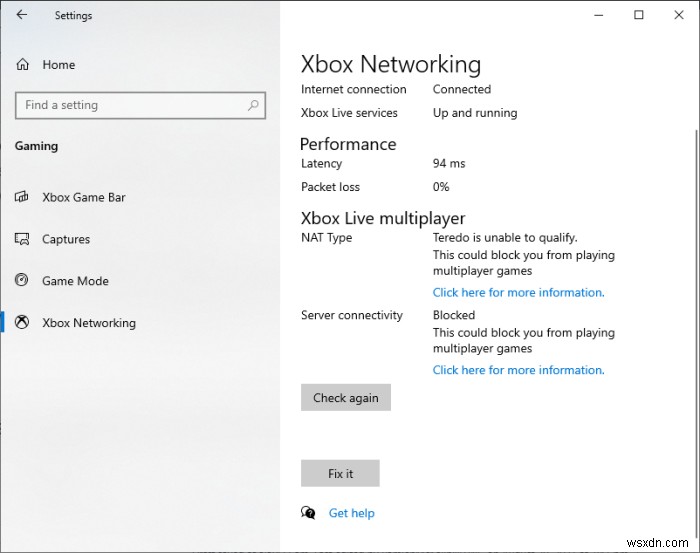The height and width of the screenshot is (553, 700).
Task: Click the Captures icon in sidebar
Action: [x=22, y=239]
